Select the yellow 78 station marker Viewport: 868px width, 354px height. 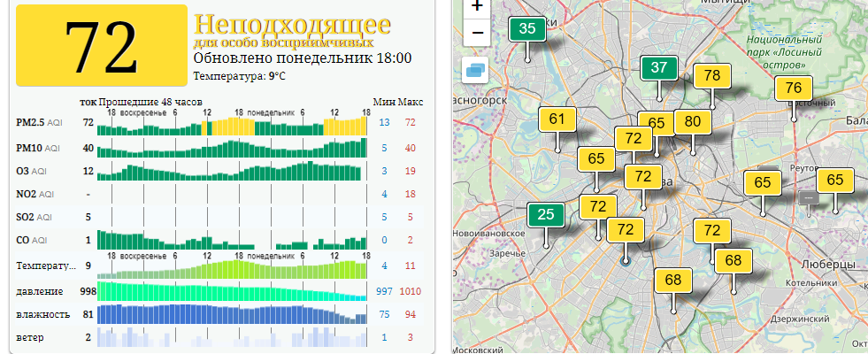point(712,75)
